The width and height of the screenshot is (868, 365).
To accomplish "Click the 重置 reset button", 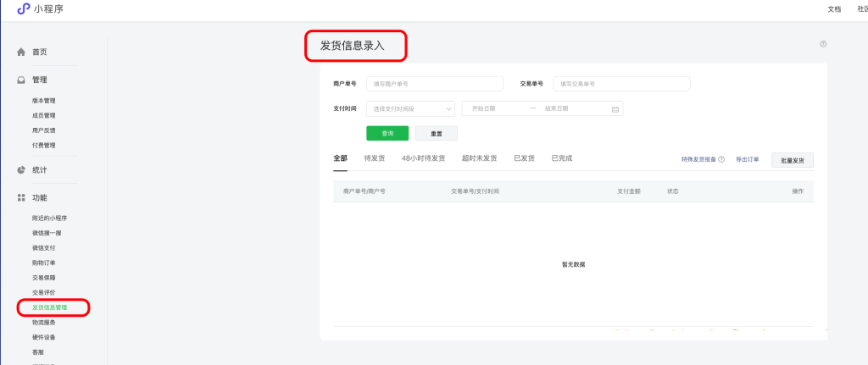I will point(436,133).
